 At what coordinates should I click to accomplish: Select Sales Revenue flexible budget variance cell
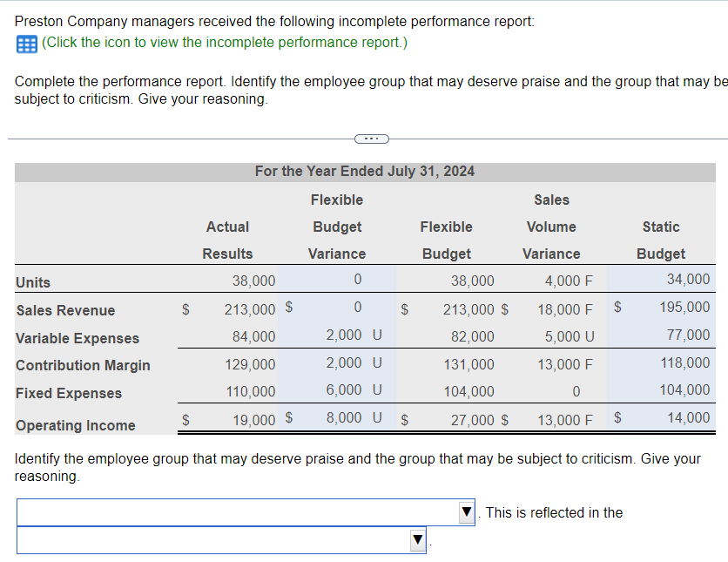[x=337, y=307]
